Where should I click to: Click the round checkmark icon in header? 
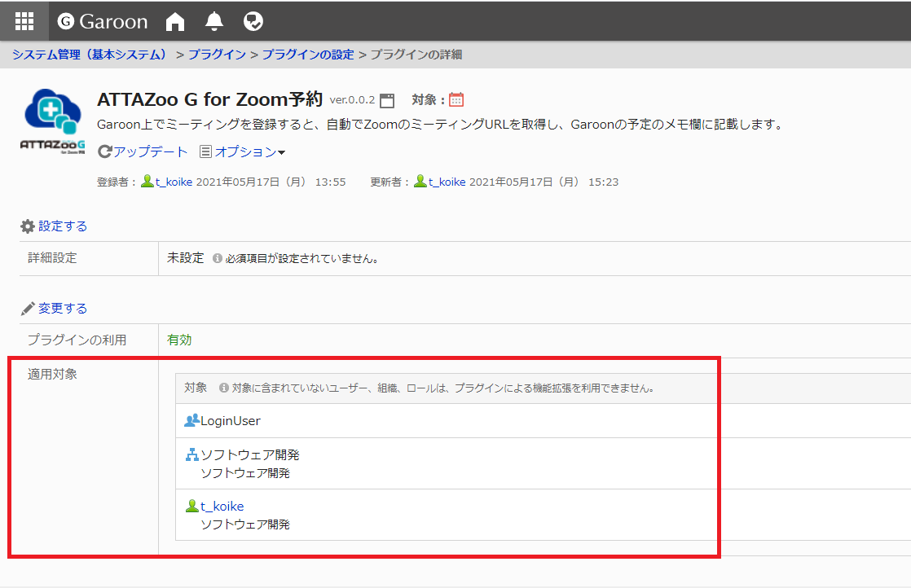click(x=253, y=21)
